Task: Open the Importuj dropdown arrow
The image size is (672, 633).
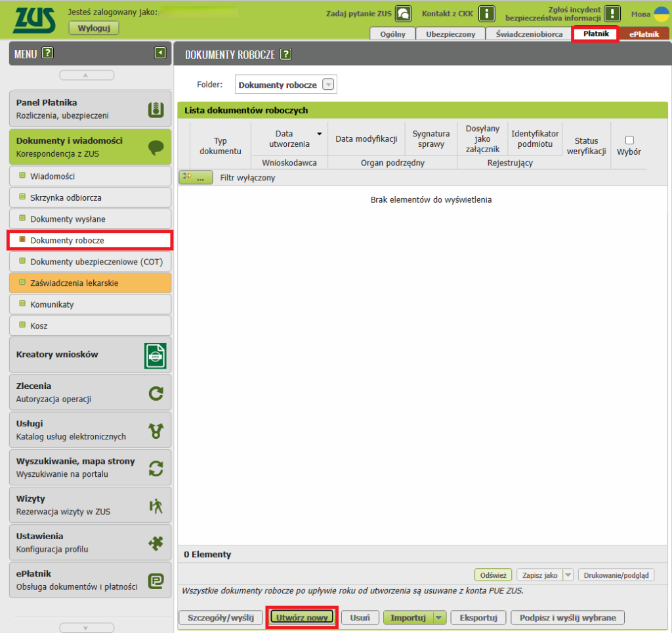Action: [x=440, y=617]
